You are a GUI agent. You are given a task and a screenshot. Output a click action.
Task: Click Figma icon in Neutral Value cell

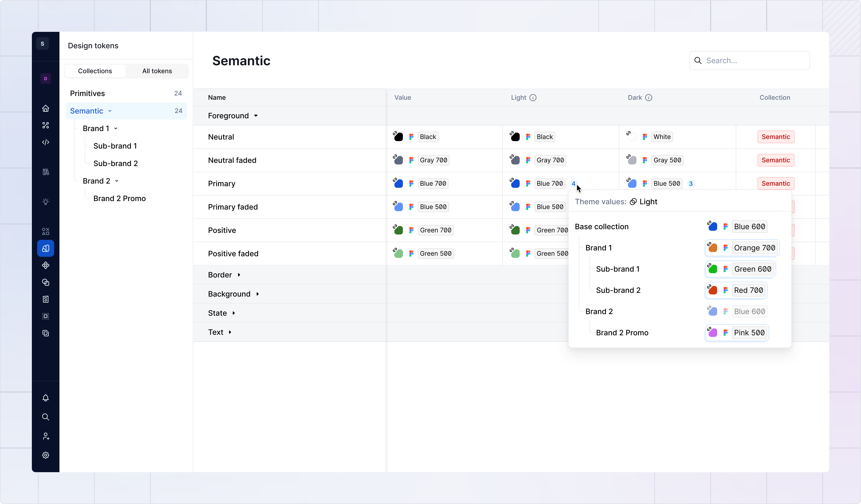pos(411,137)
